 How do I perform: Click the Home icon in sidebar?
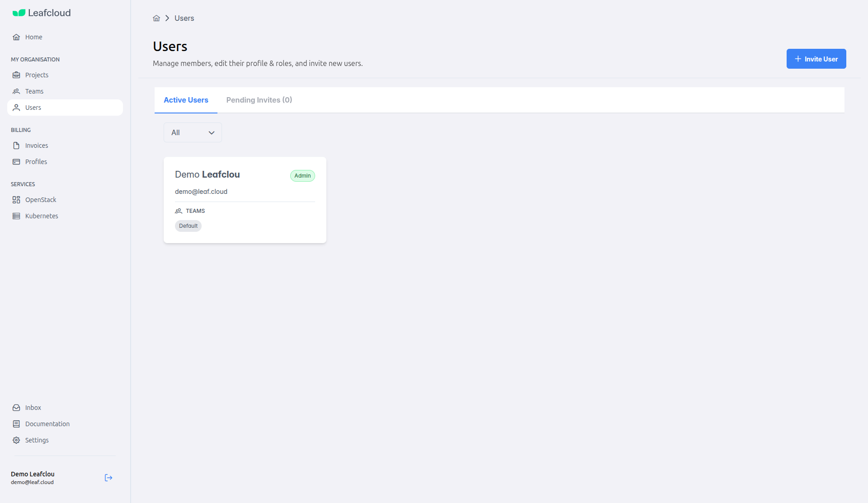[x=16, y=37]
